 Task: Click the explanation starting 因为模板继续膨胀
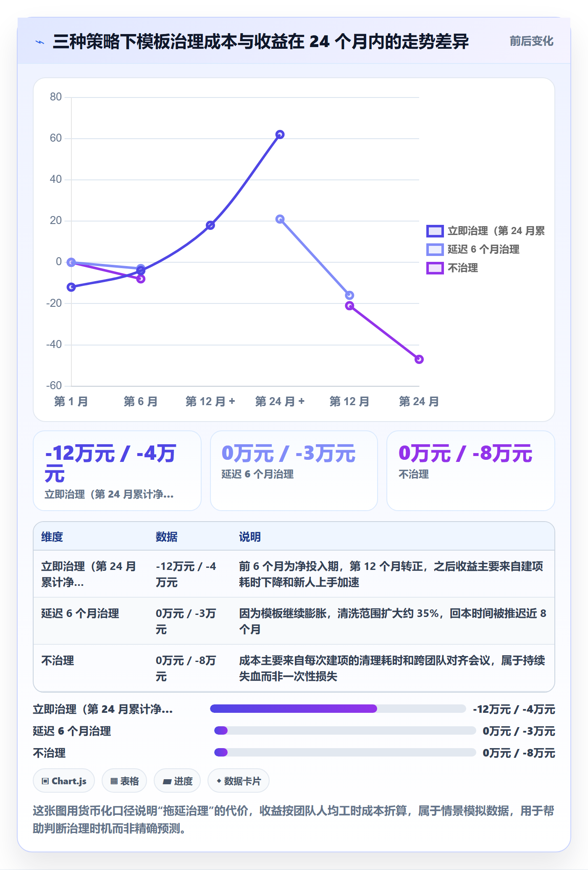(x=393, y=622)
